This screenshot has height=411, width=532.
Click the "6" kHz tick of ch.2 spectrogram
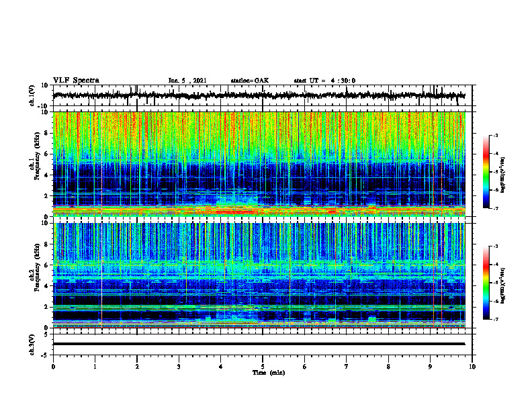47,265
